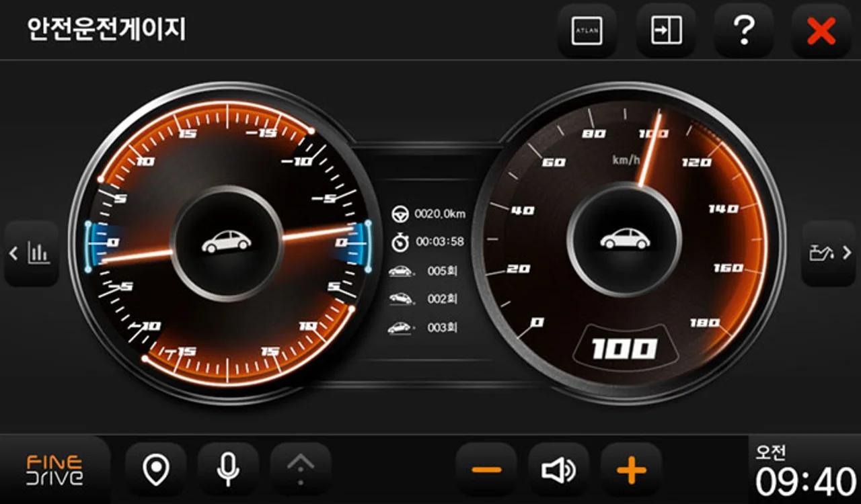Increase volume with plus button
861x504 pixels.
631,470
